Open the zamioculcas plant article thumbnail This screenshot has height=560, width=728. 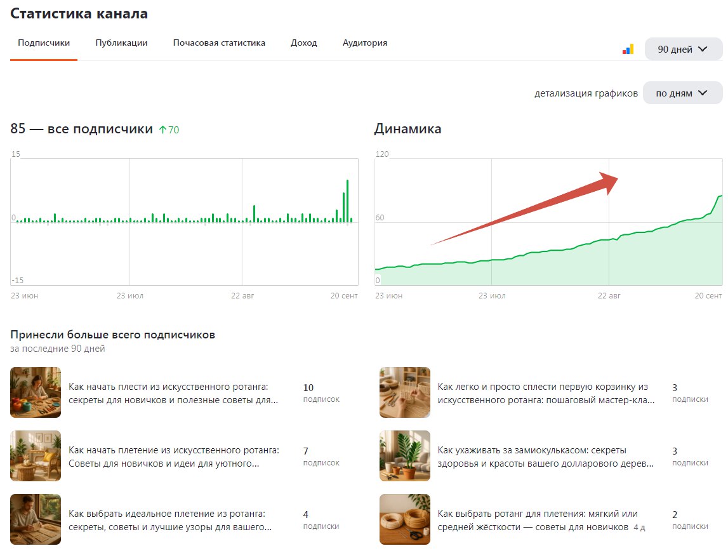404,456
